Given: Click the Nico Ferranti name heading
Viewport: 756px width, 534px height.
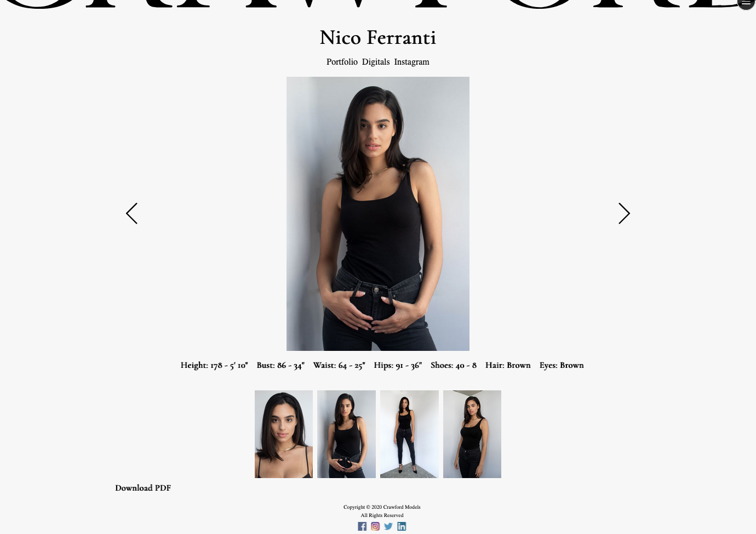Looking at the screenshot, I should tap(378, 38).
